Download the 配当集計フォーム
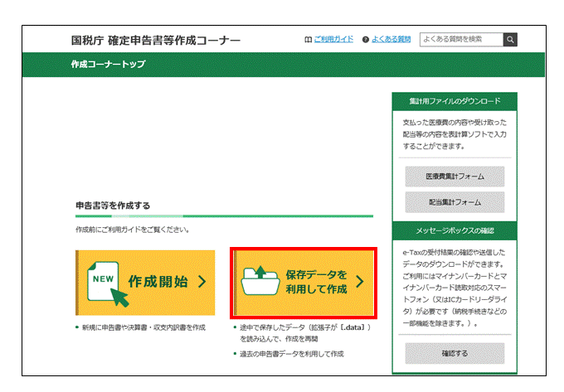This screenshot has height=392, width=564. pyautogui.click(x=454, y=202)
